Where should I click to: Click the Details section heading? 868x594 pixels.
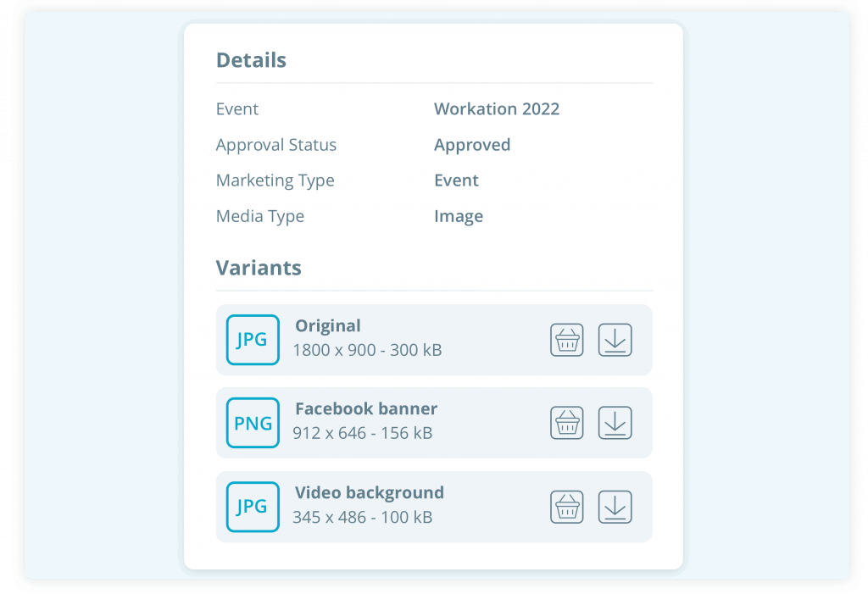251,61
